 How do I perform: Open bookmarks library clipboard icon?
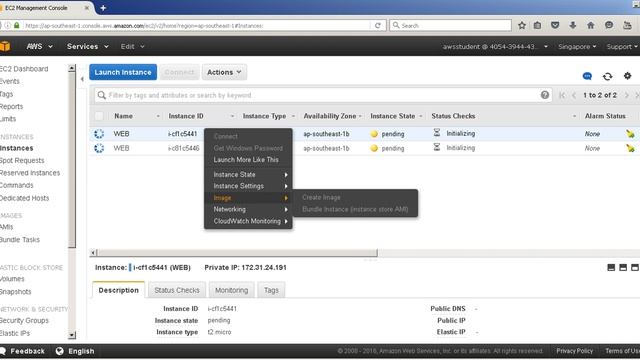click(538, 25)
